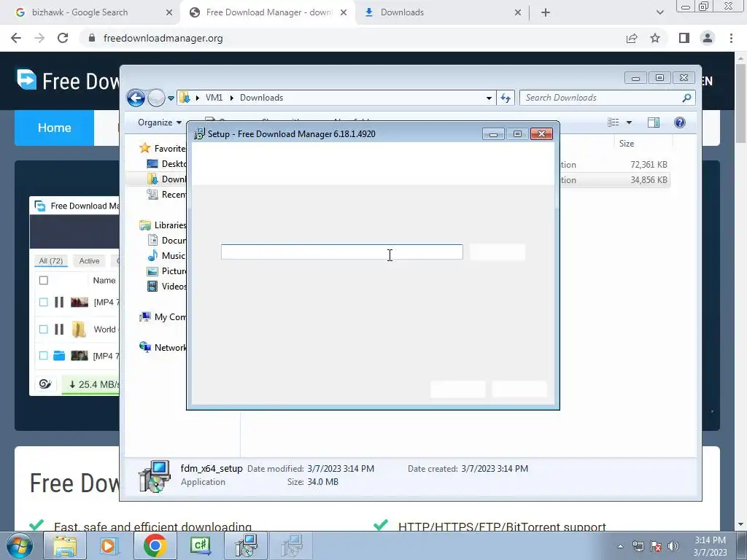Open Explorer help question mark icon
Image resolution: width=747 pixels, height=560 pixels.
(x=680, y=122)
